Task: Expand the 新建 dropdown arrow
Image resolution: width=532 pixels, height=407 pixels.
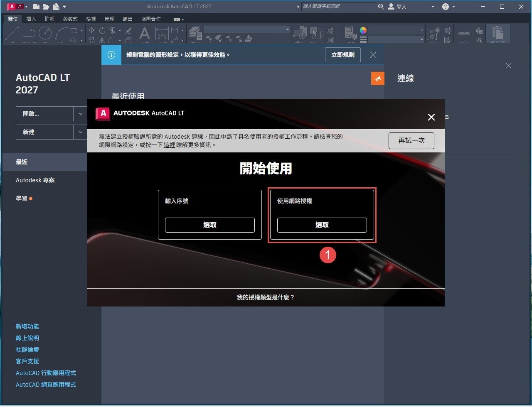Action: pyautogui.click(x=80, y=132)
